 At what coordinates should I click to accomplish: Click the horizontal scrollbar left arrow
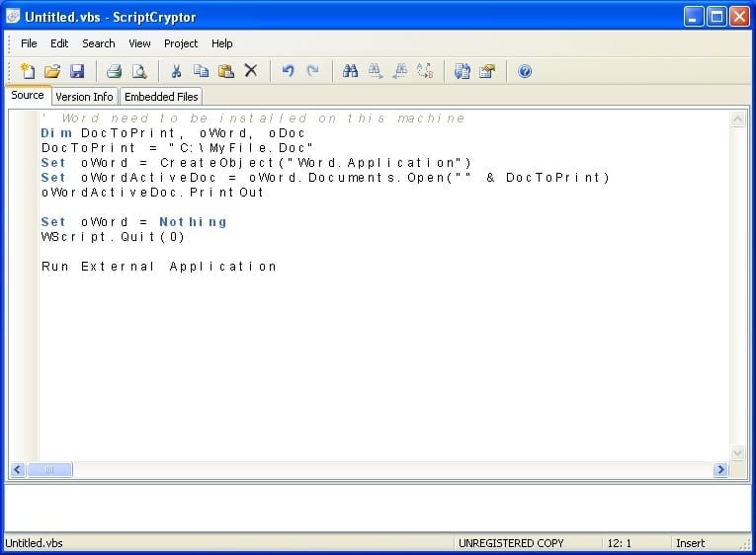click(x=18, y=469)
